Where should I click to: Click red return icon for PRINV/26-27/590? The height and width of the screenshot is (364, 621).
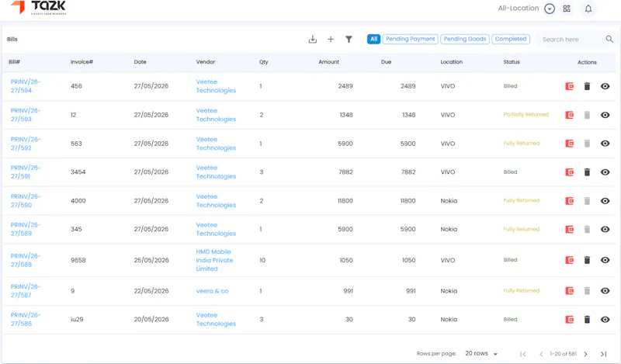[x=570, y=201]
